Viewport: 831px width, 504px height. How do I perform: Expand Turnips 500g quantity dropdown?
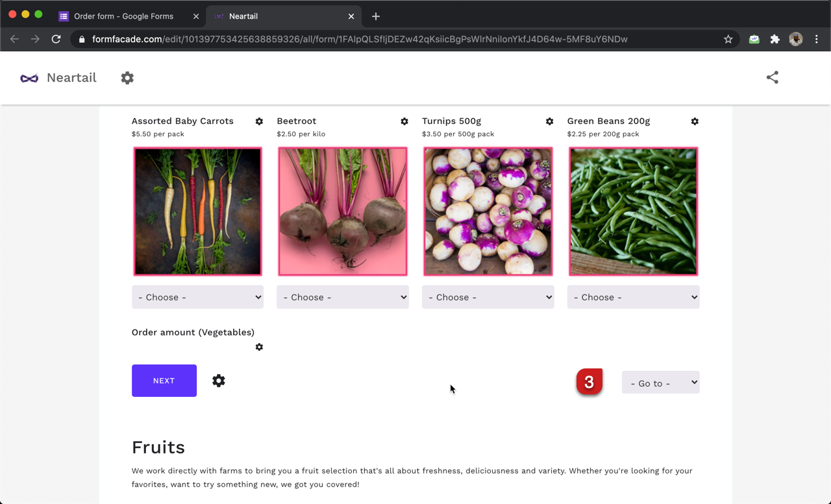tap(488, 297)
